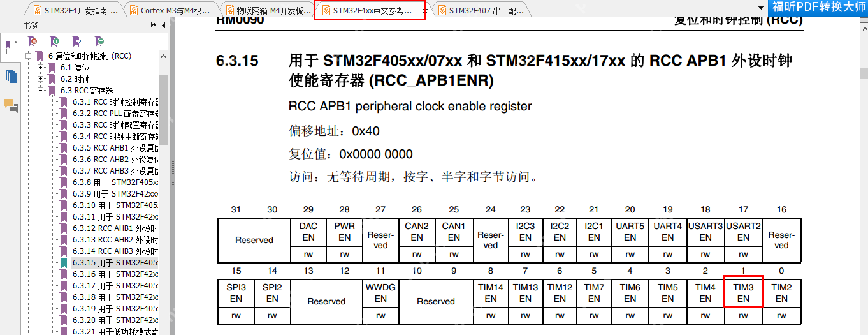The image size is (868, 335).
Task: Open bookmark 6.3.1 RCC 时钟控制寄存器
Action: click(115, 102)
